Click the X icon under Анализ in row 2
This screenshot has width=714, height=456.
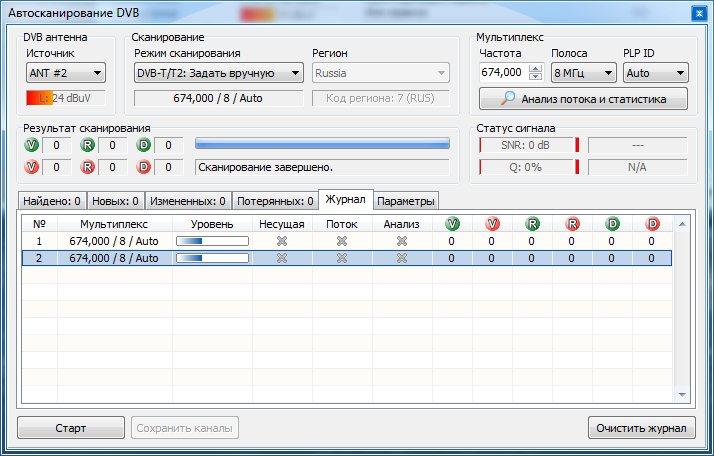tap(401, 258)
